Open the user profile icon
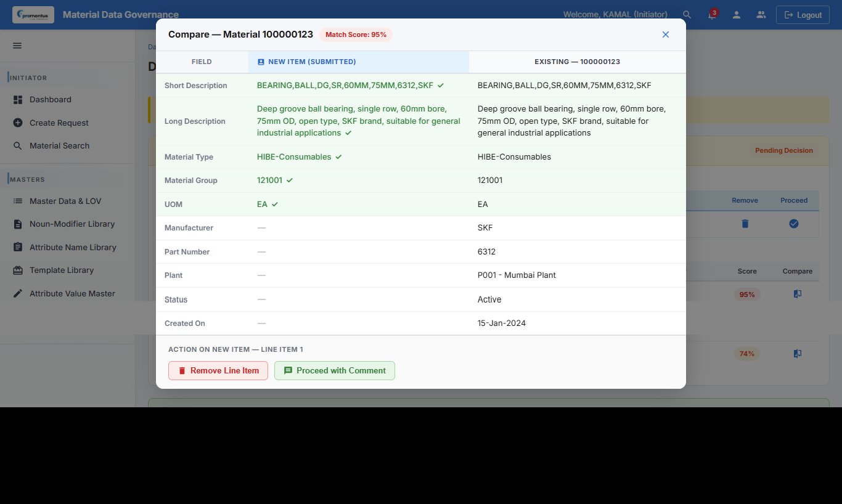 click(x=736, y=15)
